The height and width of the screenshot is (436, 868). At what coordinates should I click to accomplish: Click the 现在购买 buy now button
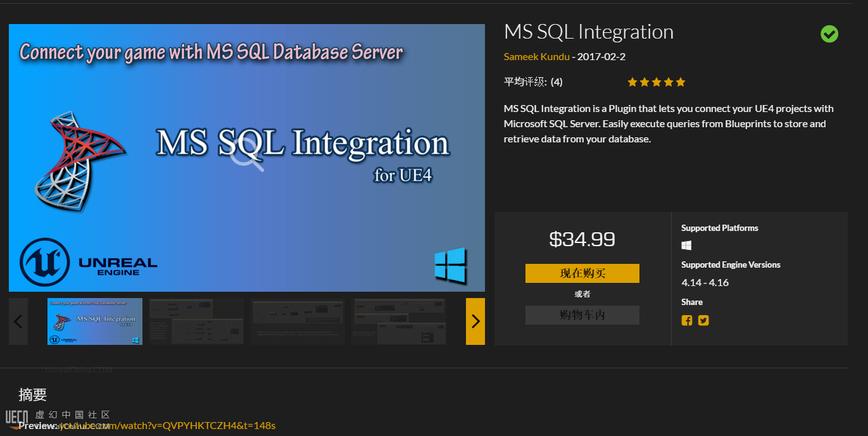coord(582,273)
